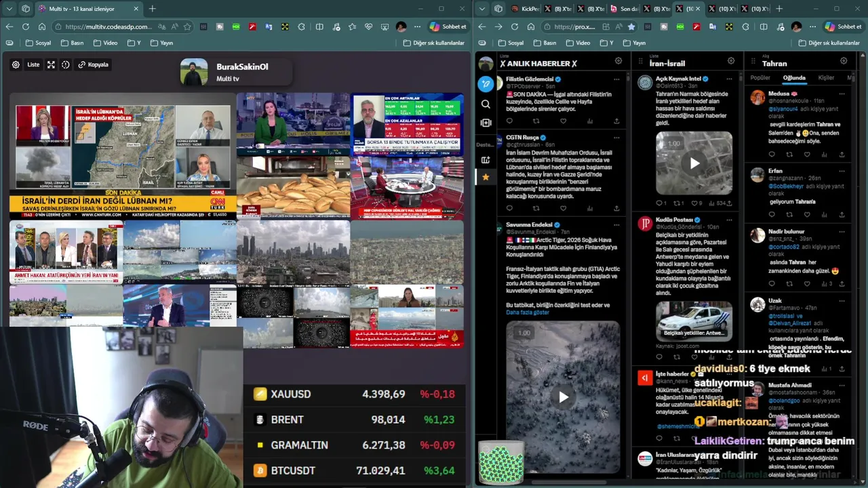Open tab actions chevron in right browser
Screen dimensions: 868x488
tap(482, 9)
